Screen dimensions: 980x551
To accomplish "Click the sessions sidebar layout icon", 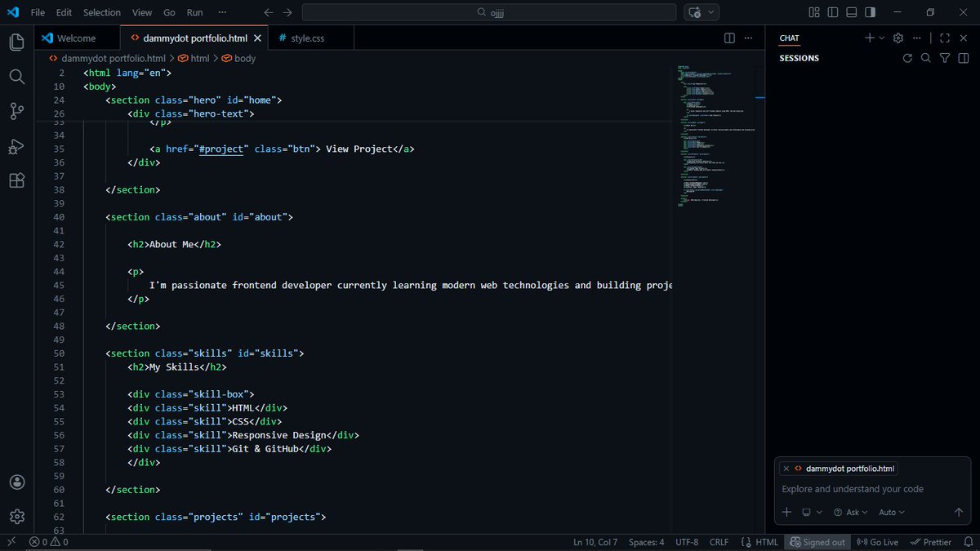I will point(964,58).
